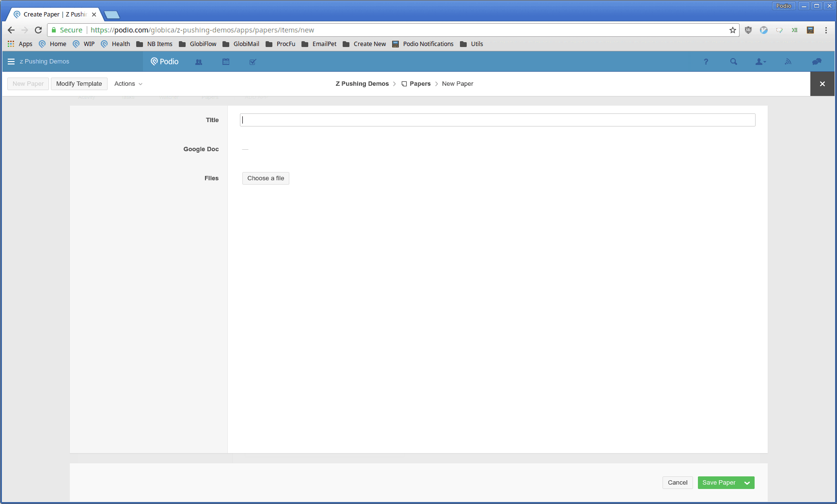Click the Podio home logo

click(165, 62)
